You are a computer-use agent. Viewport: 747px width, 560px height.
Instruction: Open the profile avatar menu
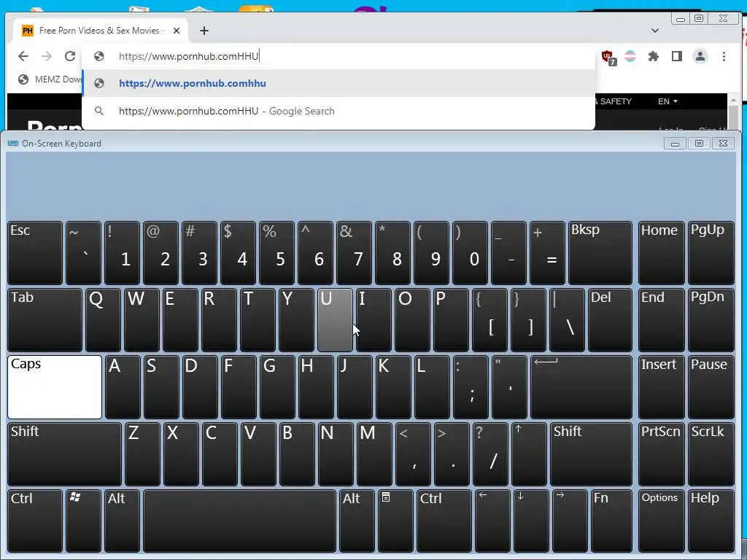pyautogui.click(x=700, y=56)
